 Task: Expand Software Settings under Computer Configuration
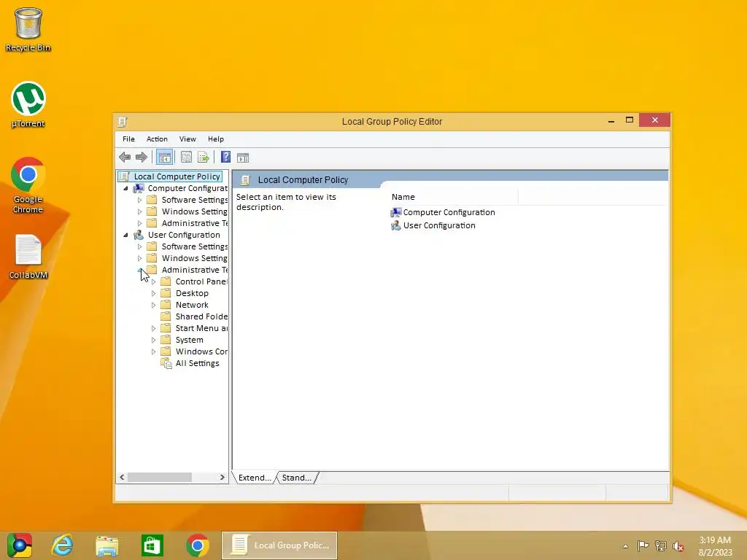(x=139, y=200)
